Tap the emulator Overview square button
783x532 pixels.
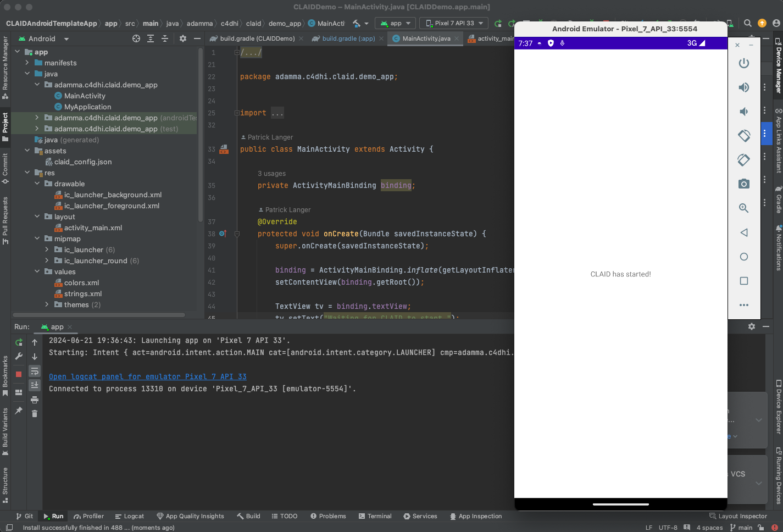point(744,281)
